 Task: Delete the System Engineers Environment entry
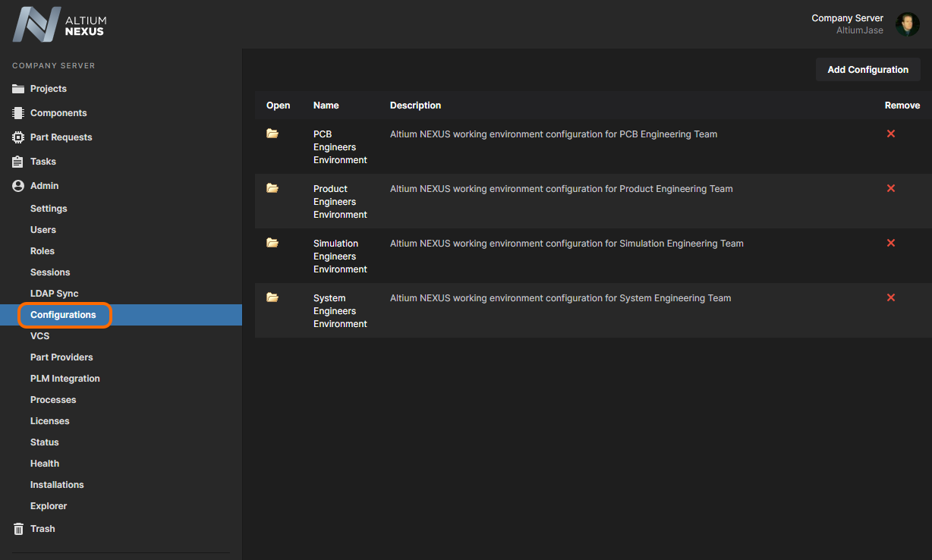click(x=891, y=297)
